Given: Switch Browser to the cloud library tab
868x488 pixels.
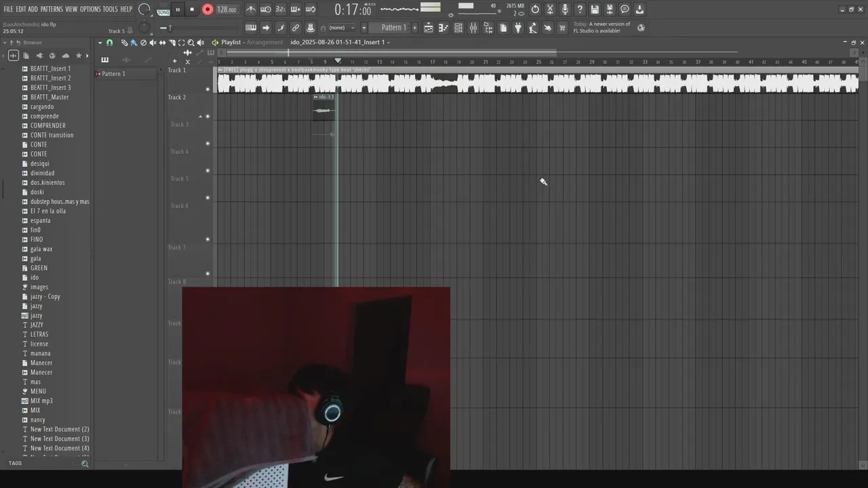Looking at the screenshot, I should (x=66, y=56).
